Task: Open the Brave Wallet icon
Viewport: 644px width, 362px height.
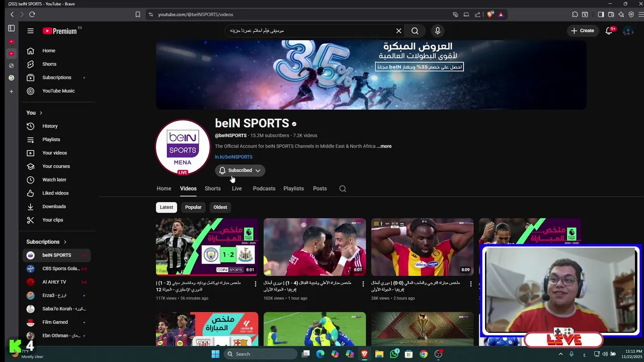Action: (x=611, y=15)
